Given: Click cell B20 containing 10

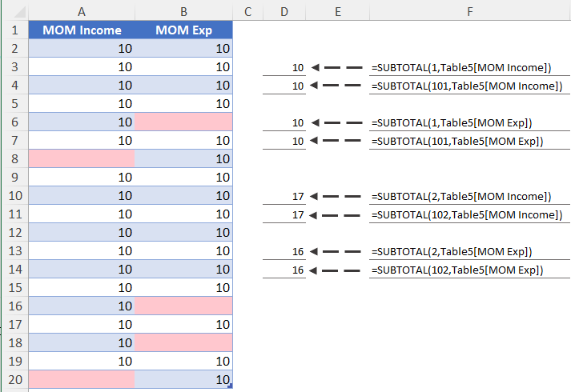Looking at the screenshot, I should [x=183, y=379].
